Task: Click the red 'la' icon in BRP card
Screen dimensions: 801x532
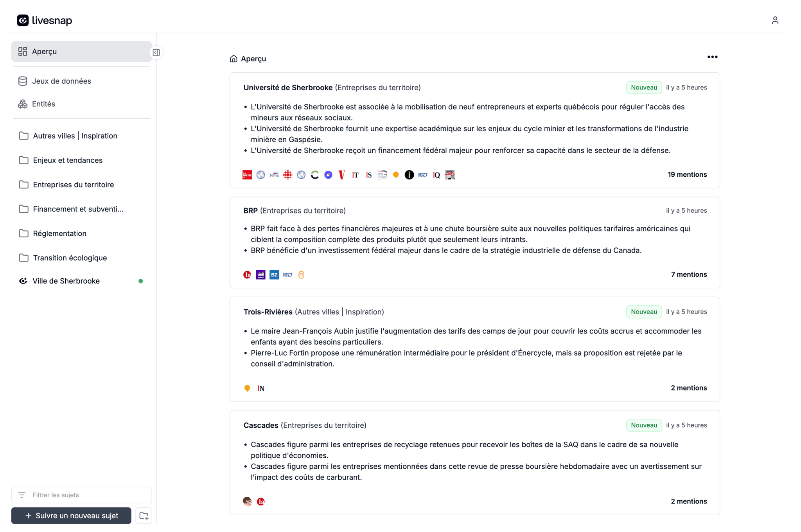Action: click(x=247, y=275)
